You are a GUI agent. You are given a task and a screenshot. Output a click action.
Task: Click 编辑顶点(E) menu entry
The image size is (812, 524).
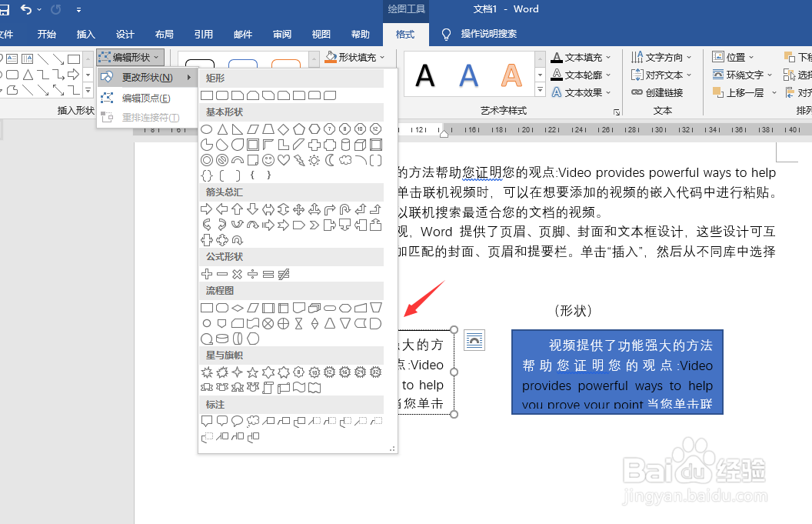(x=148, y=98)
